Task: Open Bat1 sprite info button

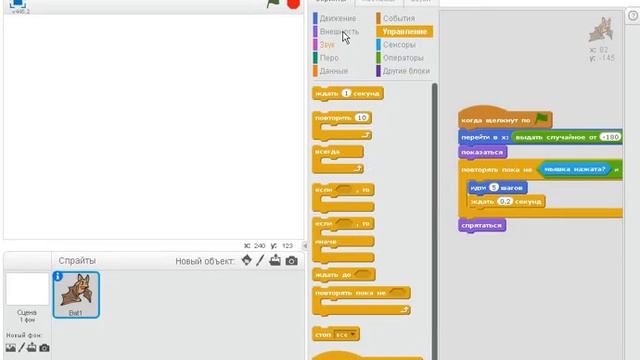Action: [58, 277]
